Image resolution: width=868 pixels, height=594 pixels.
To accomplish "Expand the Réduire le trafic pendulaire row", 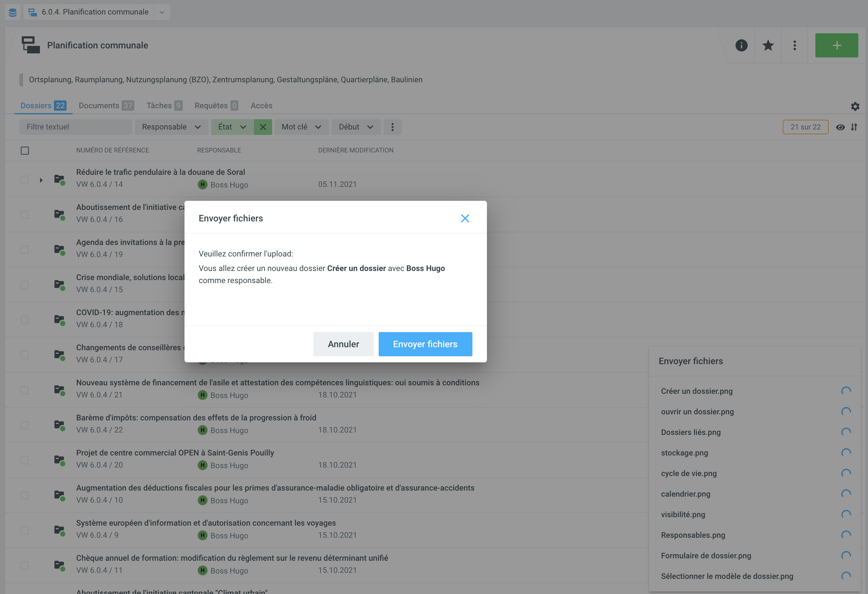I will (41, 180).
